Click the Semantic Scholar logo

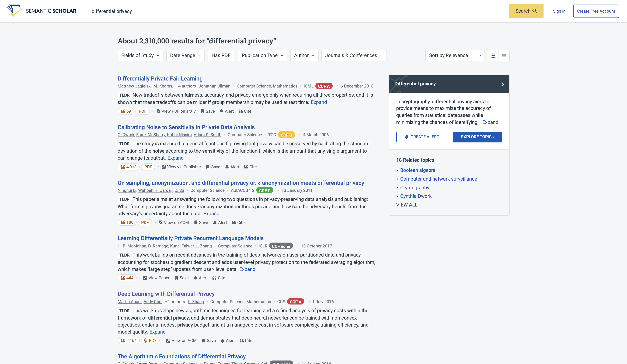pos(41,11)
